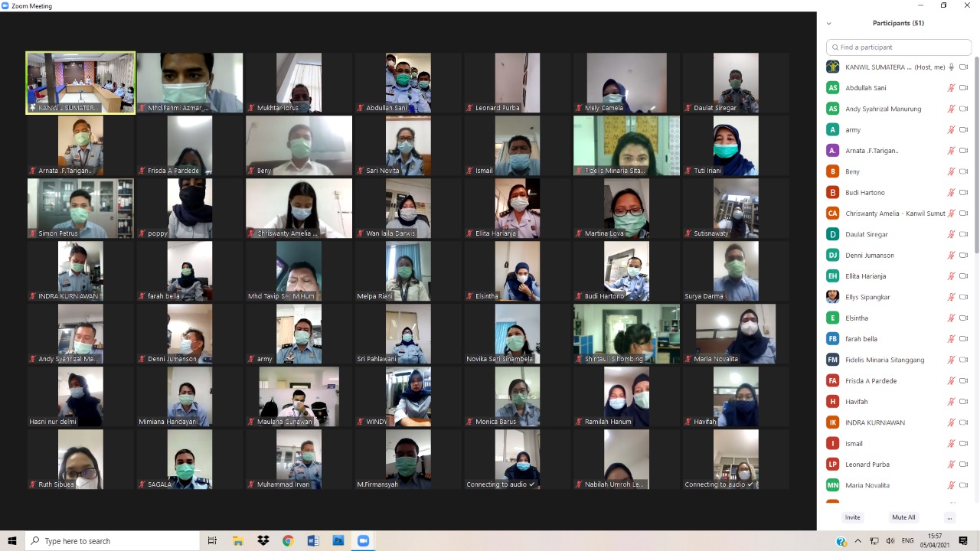This screenshot has width=980, height=551.
Task: Toggle video for INDRA KURNIAWAN in list
Action: [x=963, y=422]
